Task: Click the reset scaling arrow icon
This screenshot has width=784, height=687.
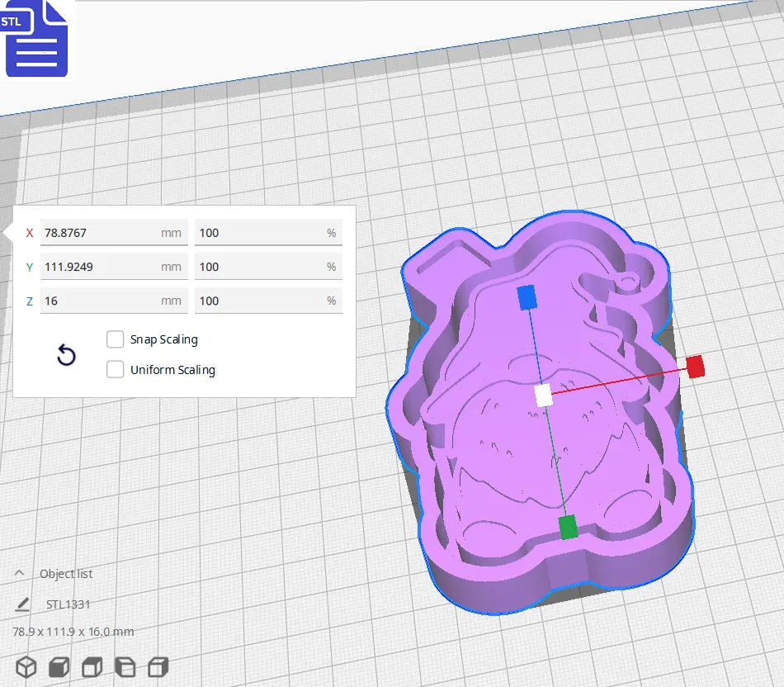Action: pos(66,355)
